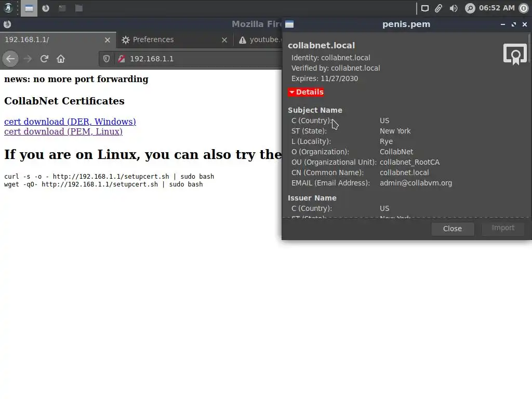The height and width of the screenshot is (399, 532).
Task: Click the Expires: 11/27/2030 line
Action: click(x=325, y=79)
